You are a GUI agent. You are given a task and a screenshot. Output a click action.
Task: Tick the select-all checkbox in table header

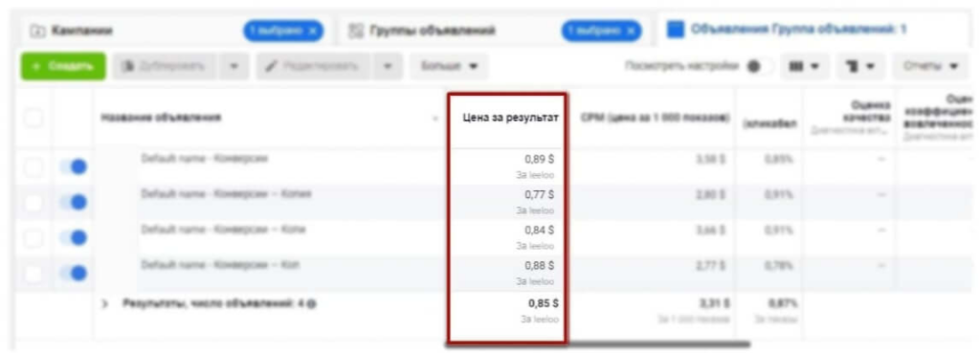pyautogui.click(x=33, y=118)
